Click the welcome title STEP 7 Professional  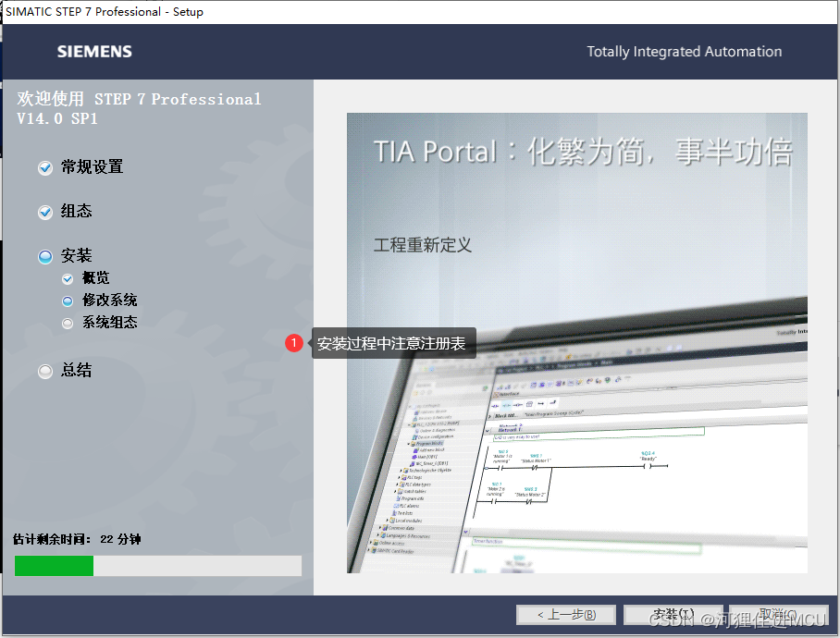[140, 109]
